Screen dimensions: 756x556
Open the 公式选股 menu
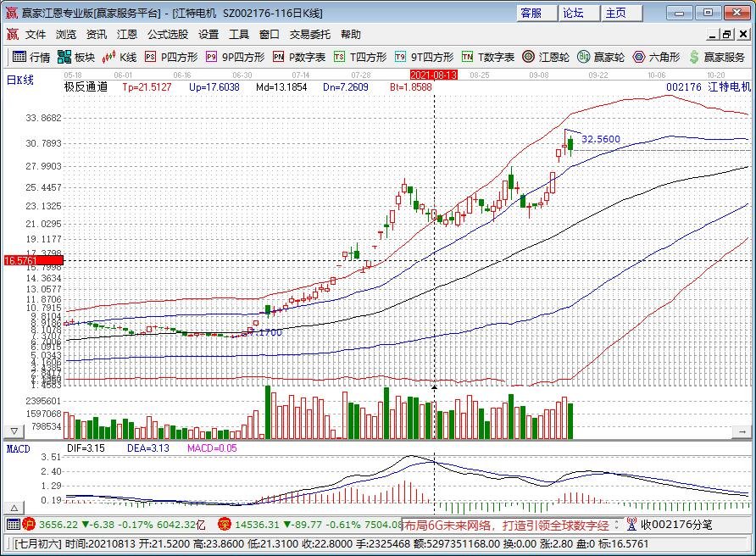168,34
